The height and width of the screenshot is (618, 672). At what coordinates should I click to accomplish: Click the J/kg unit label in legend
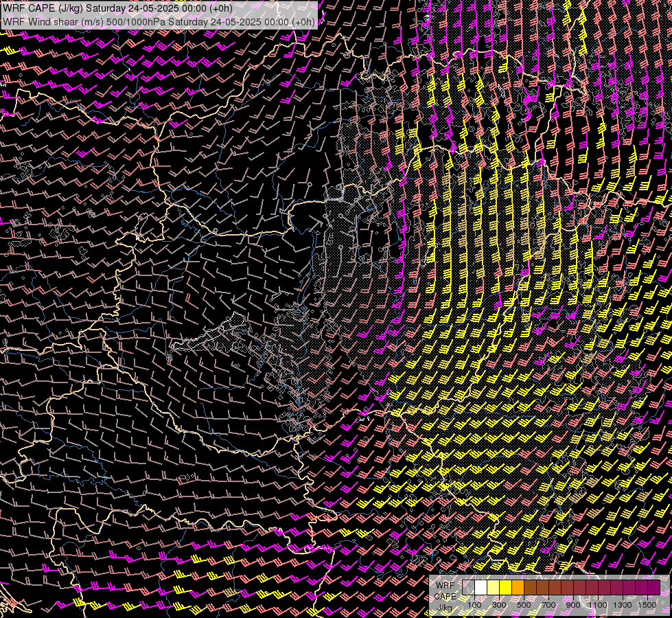[445, 608]
